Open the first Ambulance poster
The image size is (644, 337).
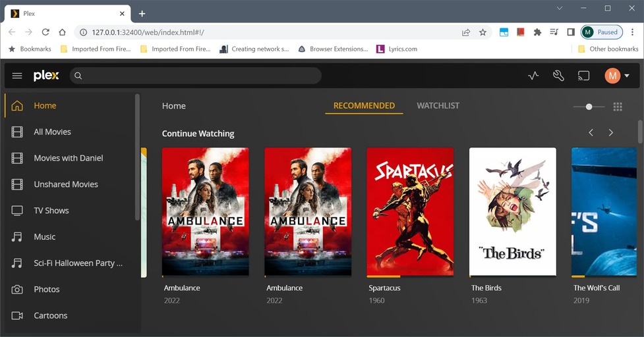click(x=206, y=211)
